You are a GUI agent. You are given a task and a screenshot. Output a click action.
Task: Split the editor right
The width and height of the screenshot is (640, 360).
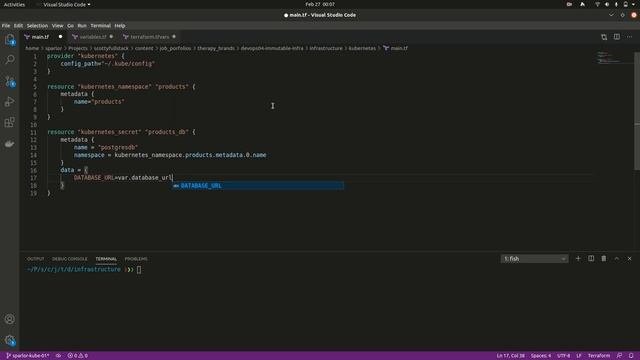point(616,37)
